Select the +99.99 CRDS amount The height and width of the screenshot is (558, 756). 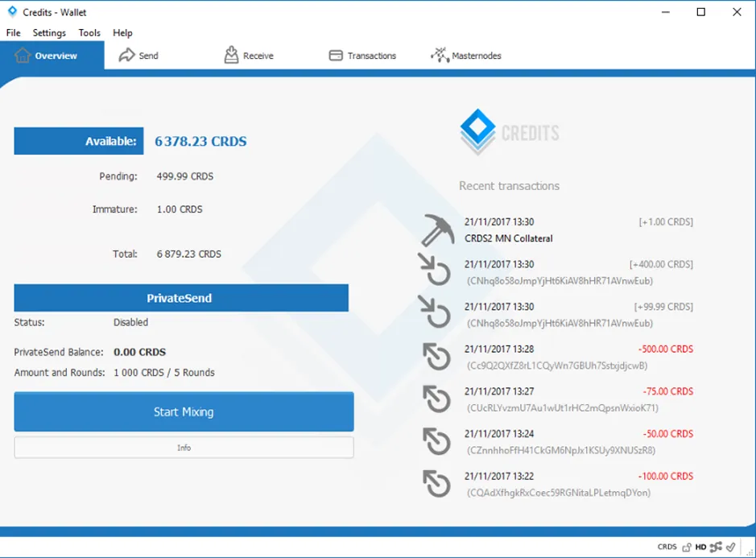tap(663, 307)
